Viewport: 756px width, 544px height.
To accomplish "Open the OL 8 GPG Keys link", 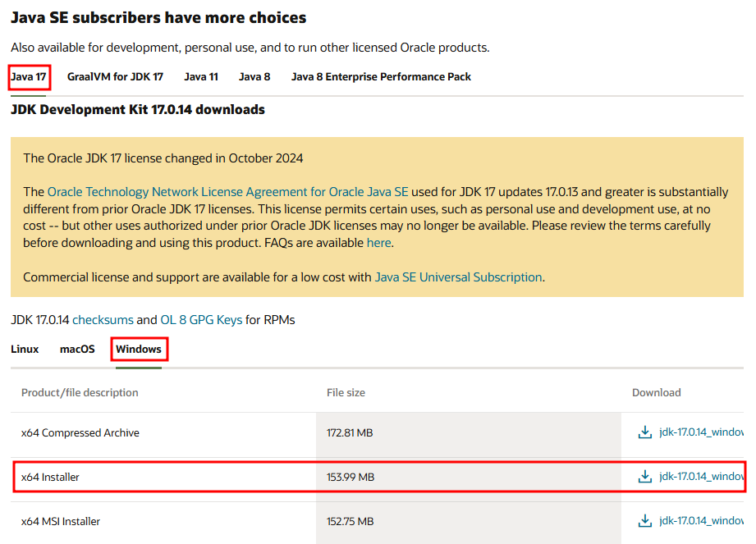I will tap(201, 320).
